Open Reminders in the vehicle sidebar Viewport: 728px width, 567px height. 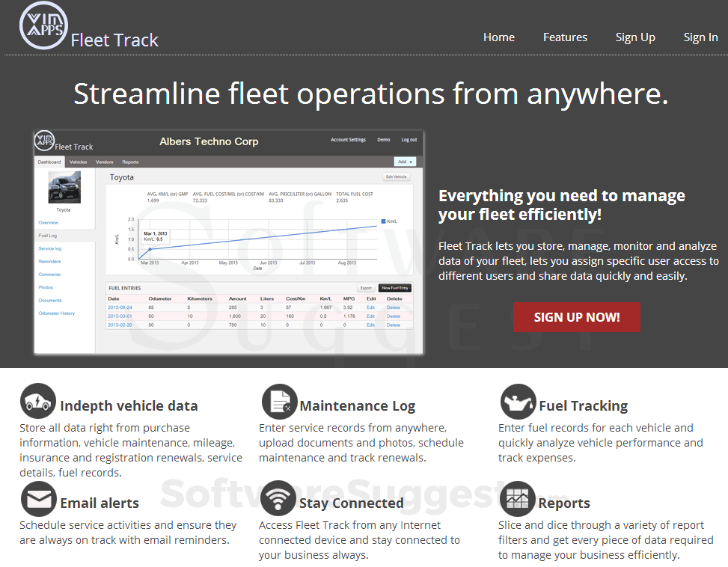pos(49,262)
